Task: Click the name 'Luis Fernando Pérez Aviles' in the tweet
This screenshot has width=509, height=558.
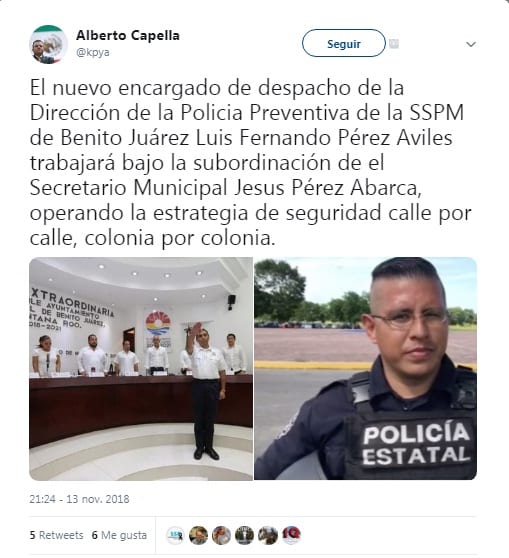Action: pos(324,138)
